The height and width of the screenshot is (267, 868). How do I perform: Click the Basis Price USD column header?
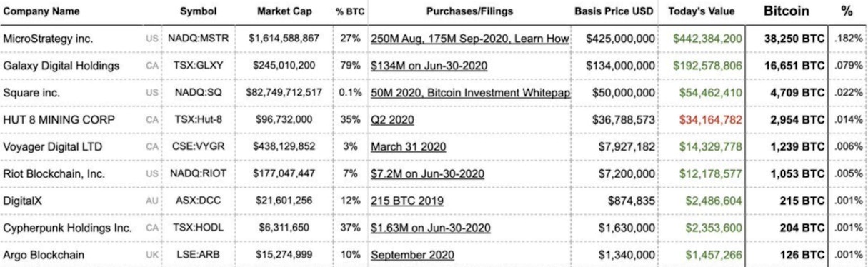tap(615, 11)
